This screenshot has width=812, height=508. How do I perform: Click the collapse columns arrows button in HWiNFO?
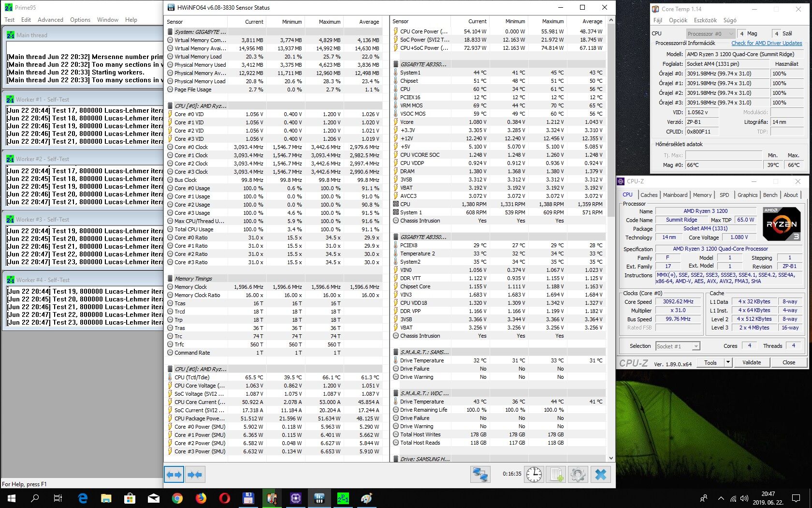tap(195, 475)
